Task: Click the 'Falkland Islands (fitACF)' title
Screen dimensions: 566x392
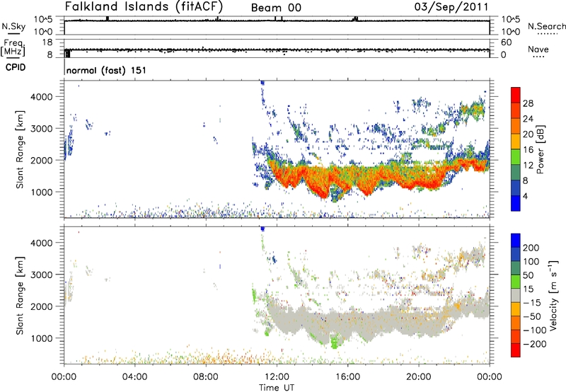Action: pos(144,6)
